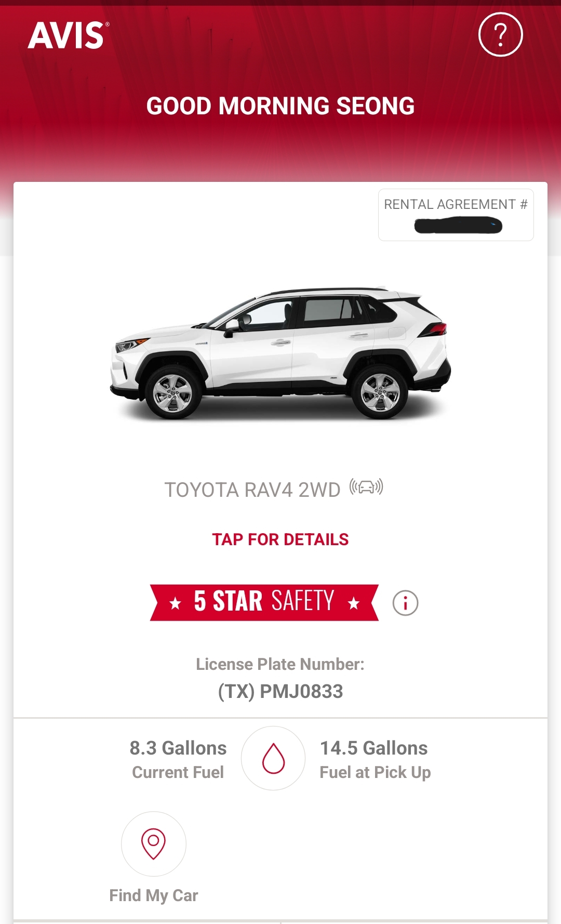The width and height of the screenshot is (561, 924).
Task: Tap the TOYOTA RAV4 2WD title
Action: coord(252,490)
